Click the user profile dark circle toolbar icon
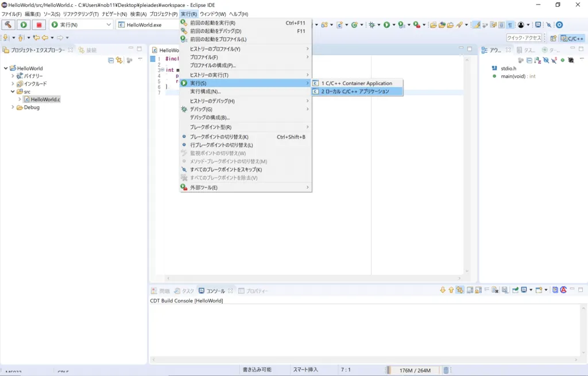The height and width of the screenshot is (376, 588). click(521, 25)
